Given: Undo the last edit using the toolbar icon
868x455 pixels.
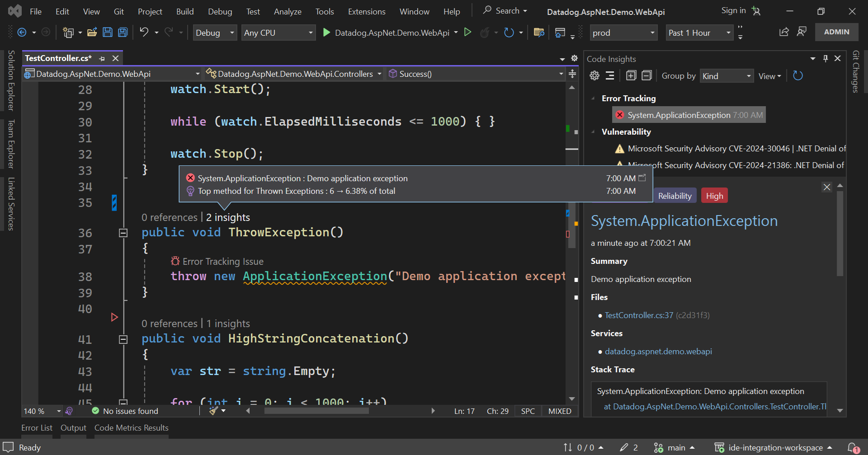Looking at the screenshot, I should [144, 32].
